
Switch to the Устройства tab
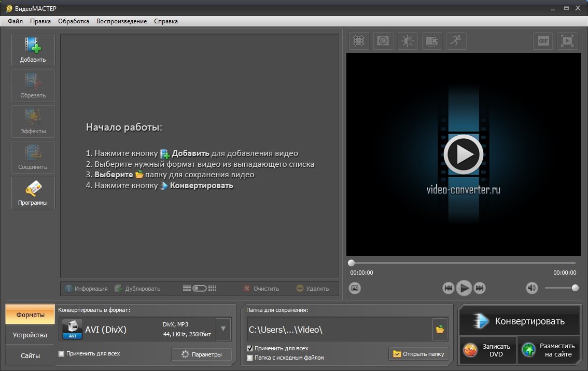click(30, 335)
